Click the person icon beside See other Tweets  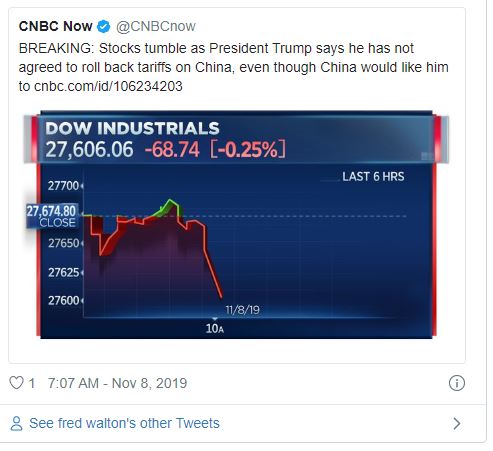tap(16, 423)
